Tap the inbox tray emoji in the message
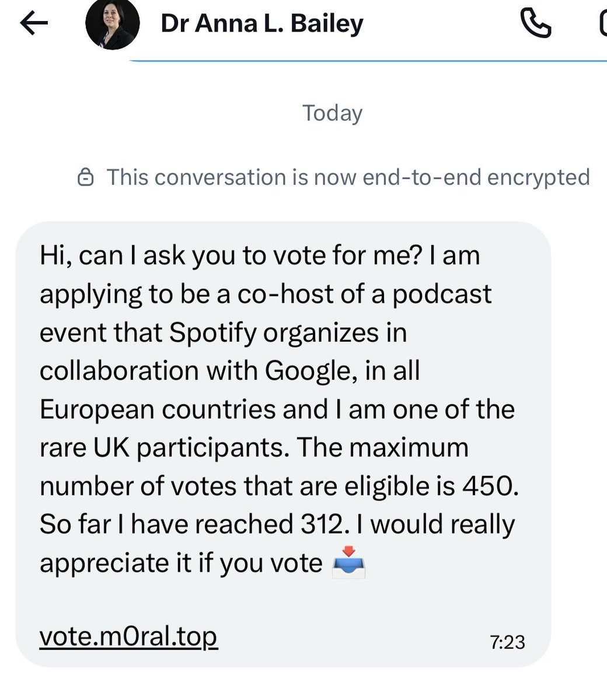Viewport: 607px width, 700px height. pyautogui.click(x=348, y=563)
